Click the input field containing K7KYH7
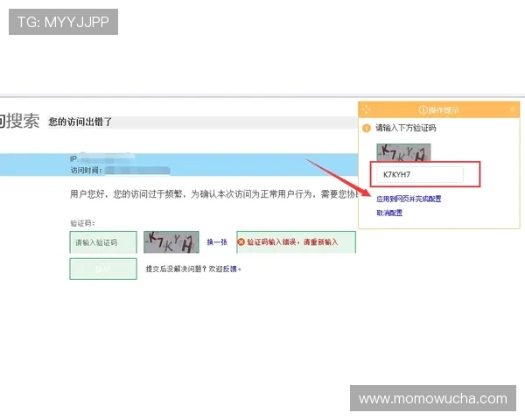The image size is (525, 420). (x=420, y=174)
